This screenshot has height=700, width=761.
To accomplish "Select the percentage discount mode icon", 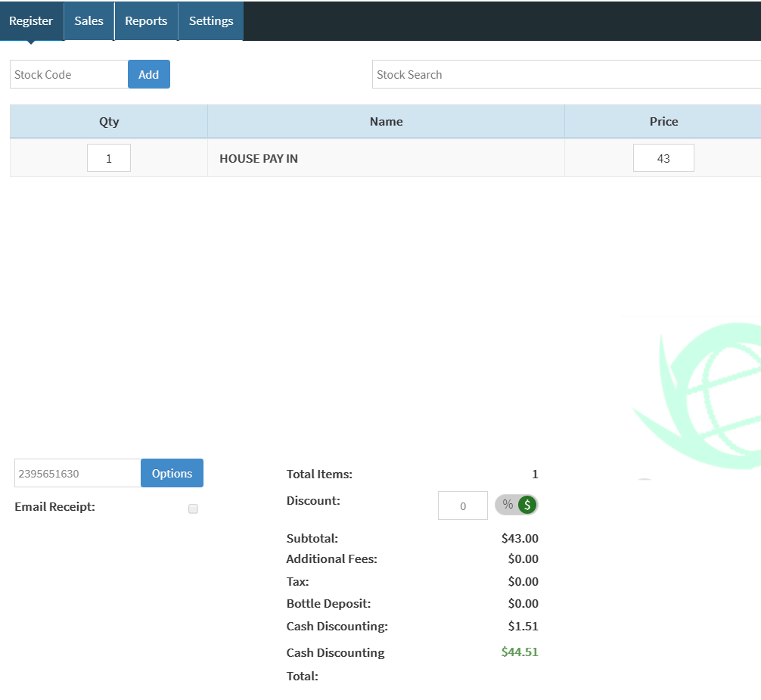I will point(506,504).
